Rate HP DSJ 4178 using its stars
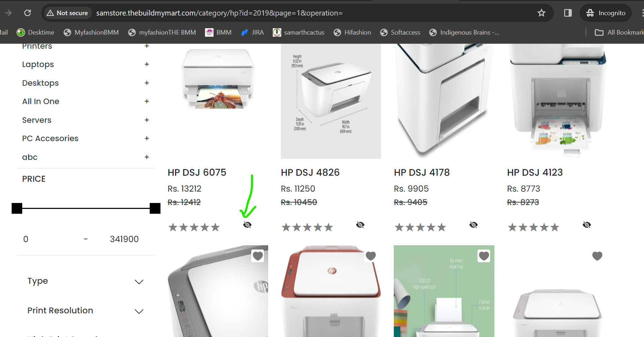Viewport: 644px width, 337px height. [420, 227]
